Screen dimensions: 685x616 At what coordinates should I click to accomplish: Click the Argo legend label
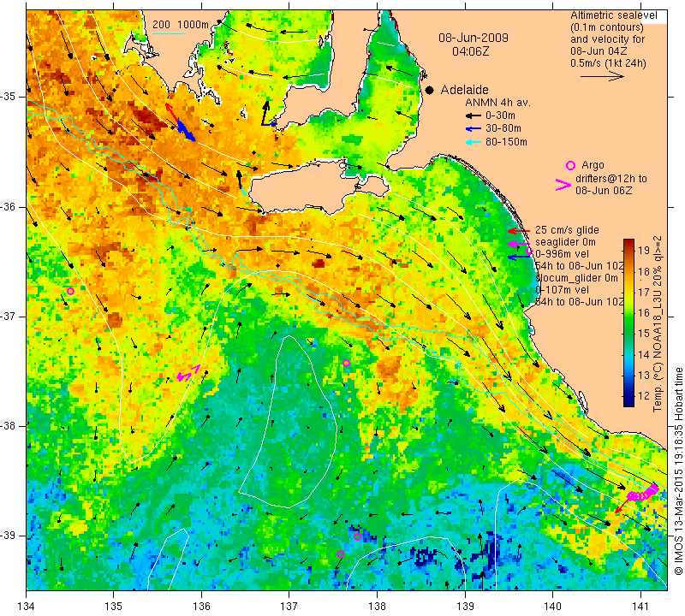click(593, 165)
